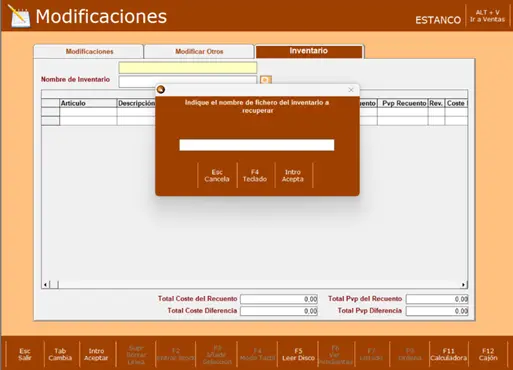Close the inventory filename dialog

coord(351,90)
